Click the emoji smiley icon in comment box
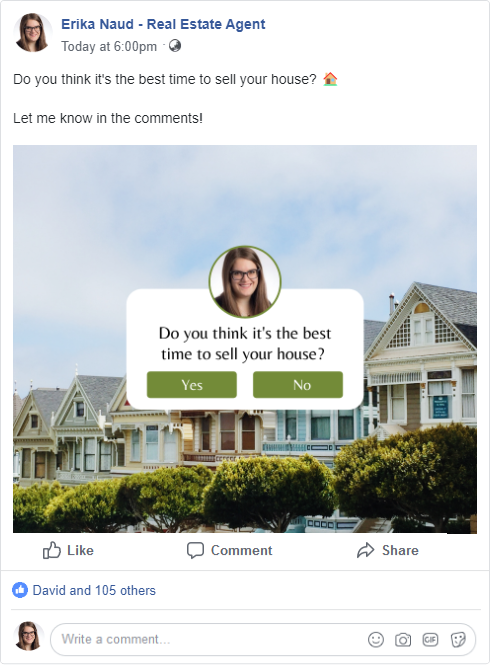Screen dimensions: 490x665 click(x=375, y=639)
